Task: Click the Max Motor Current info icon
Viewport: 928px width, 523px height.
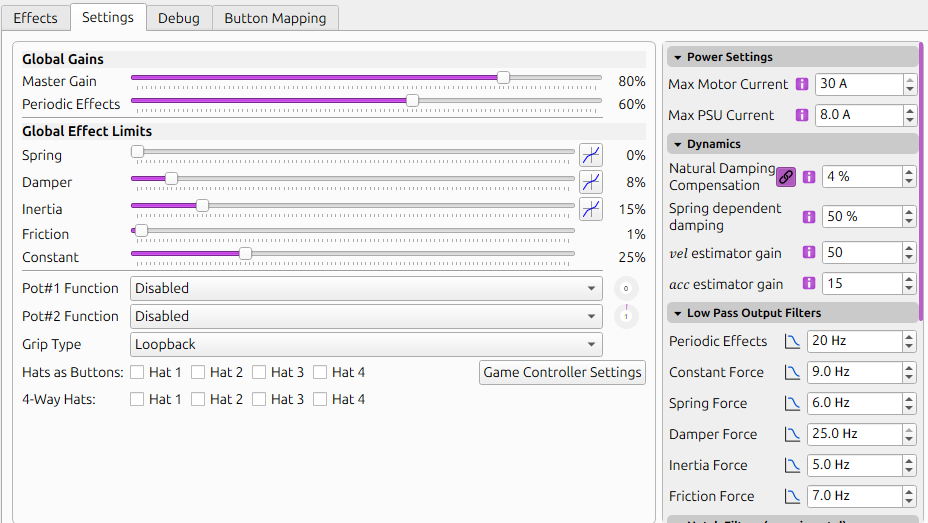Action: pyautogui.click(x=802, y=84)
